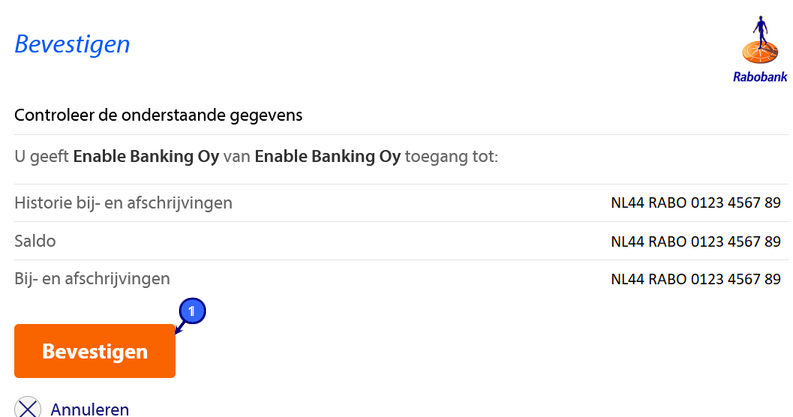Click the blue step 1 marker badge
The height and width of the screenshot is (417, 793).
coord(193,310)
